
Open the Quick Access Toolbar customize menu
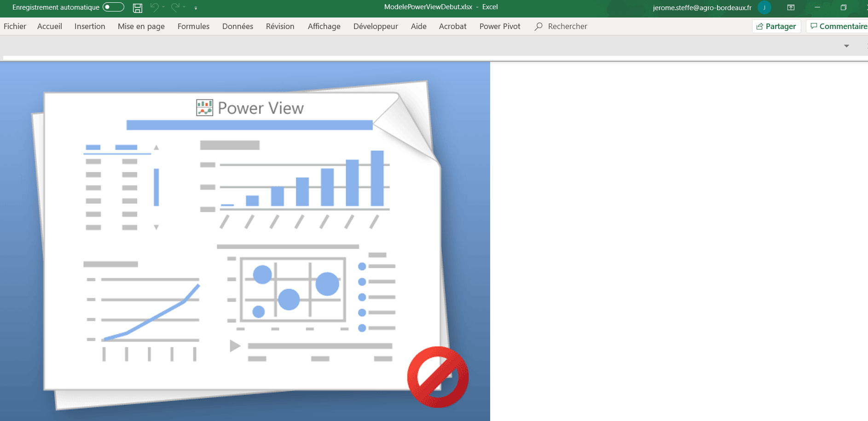(x=196, y=8)
